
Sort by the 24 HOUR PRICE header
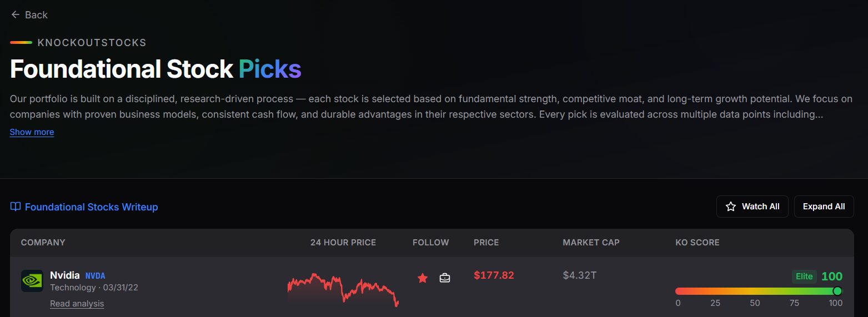(343, 243)
